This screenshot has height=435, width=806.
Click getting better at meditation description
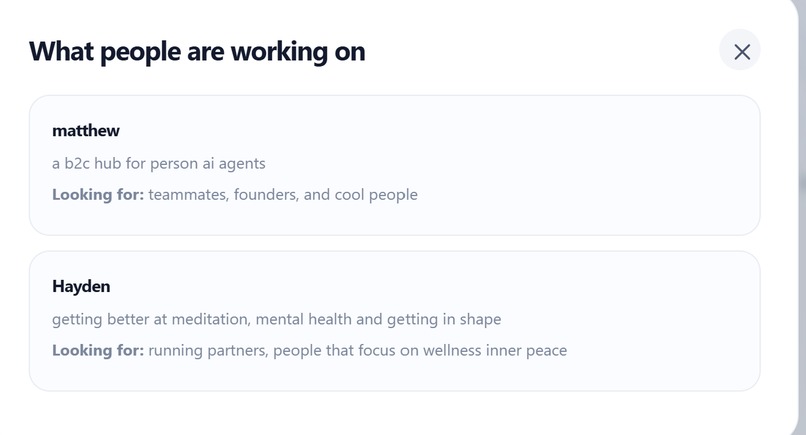(x=276, y=319)
